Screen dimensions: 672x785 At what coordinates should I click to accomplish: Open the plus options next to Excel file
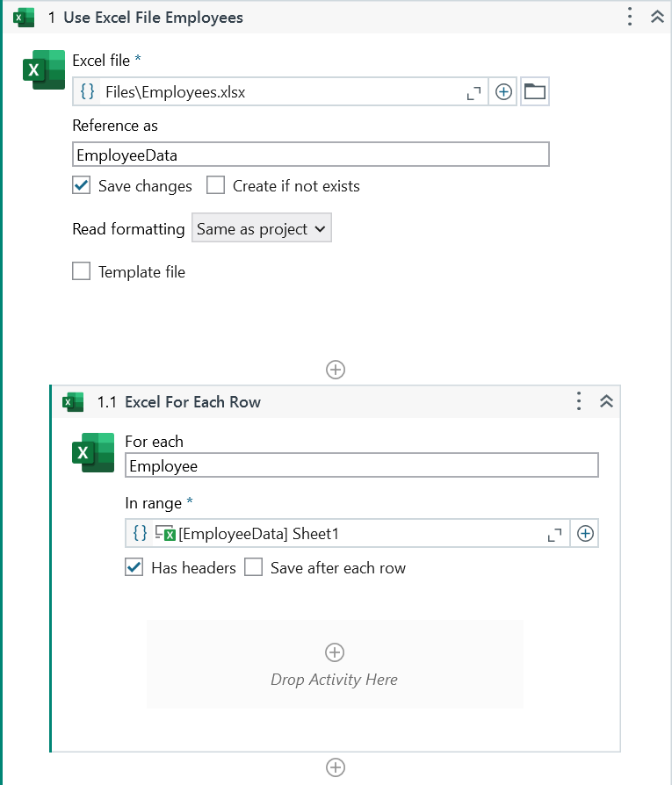coord(502,91)
